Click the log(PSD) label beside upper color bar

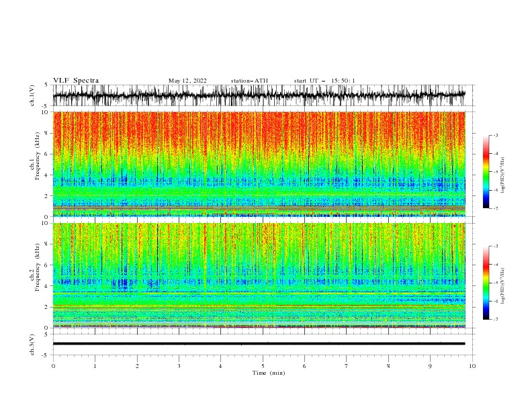click(x=503, y=175)
